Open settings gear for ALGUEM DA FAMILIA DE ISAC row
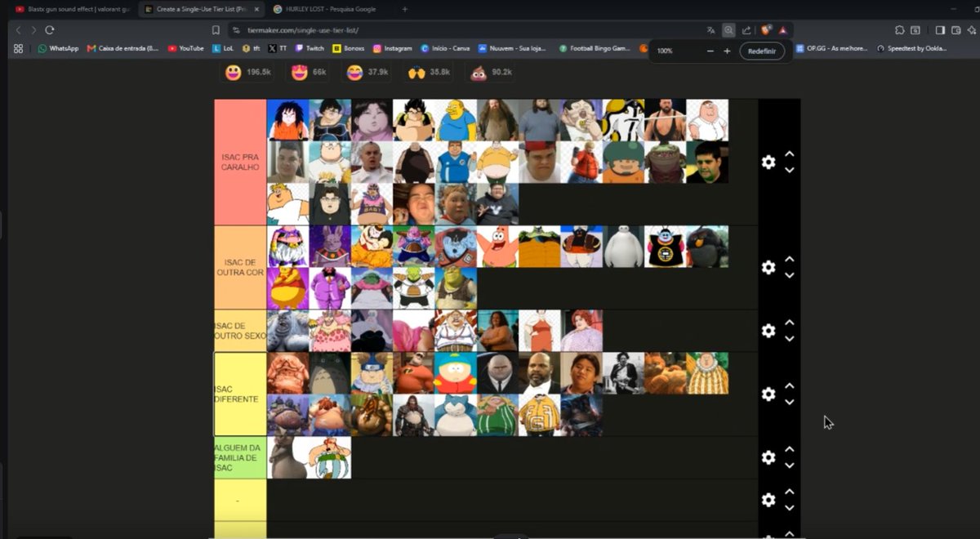 768,457
